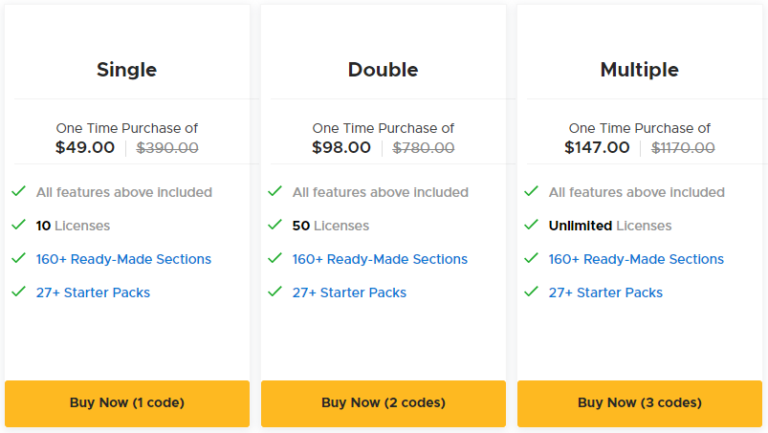Click checkmark icon beside Unlimited Licenses
The width and height of the screenshot is (768, 433).
pos(530,225)
